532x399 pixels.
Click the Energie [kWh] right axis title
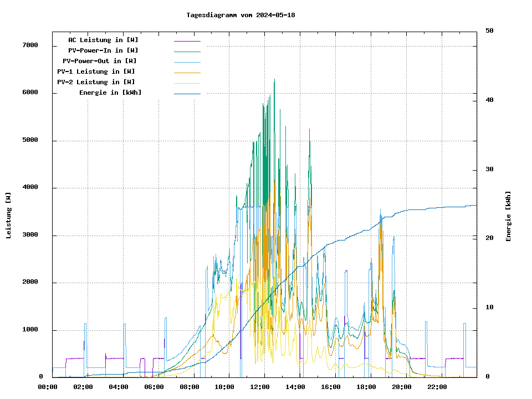point(508,216)
